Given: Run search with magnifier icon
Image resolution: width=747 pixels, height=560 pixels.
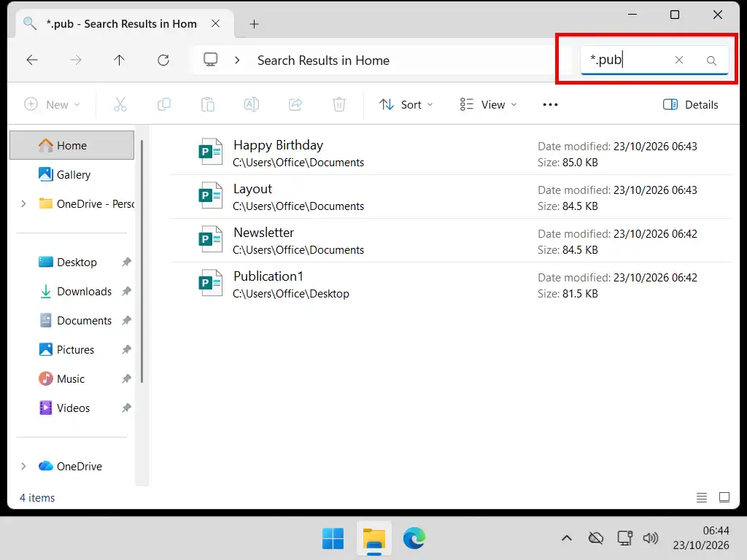Looking at the screenshot, I should [711, 61].
